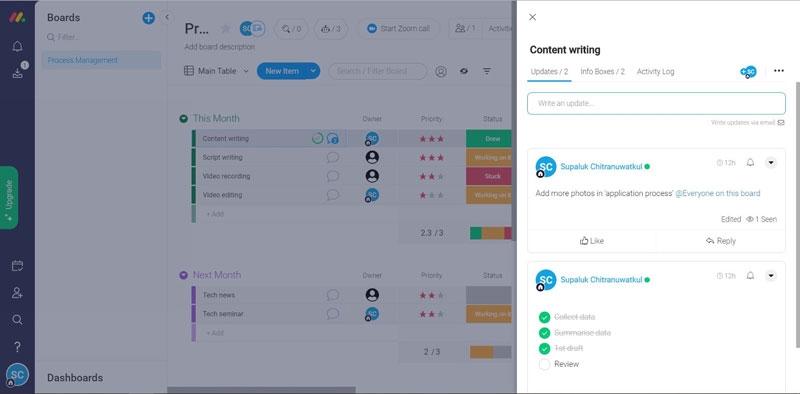This screenshot has width=800, height=394.
Task: Collapse the Next Month group
Action: (184, 275)
